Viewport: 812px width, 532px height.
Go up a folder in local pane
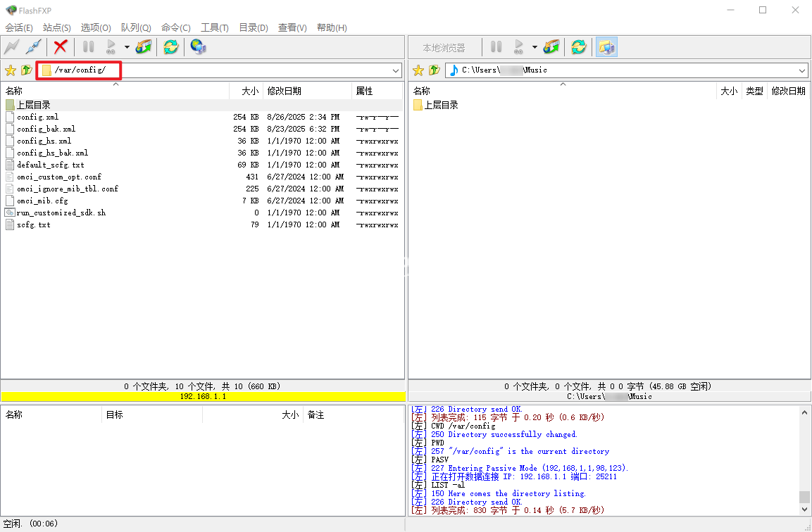435,70
